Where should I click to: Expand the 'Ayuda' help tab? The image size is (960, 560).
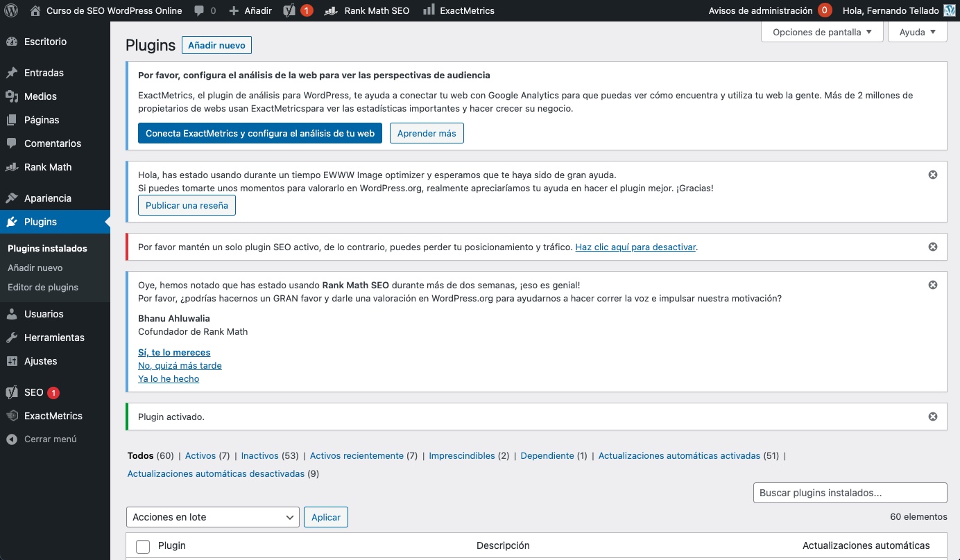click(x=917, y=32)
